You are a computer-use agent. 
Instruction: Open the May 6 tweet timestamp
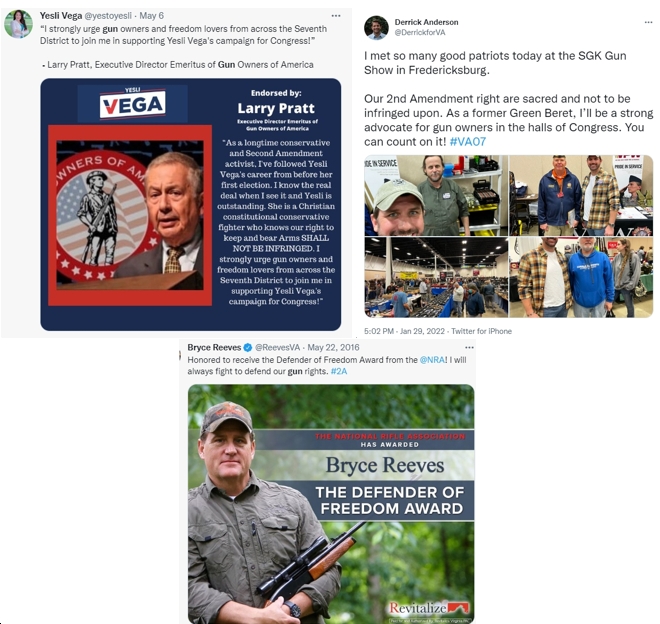(x=152, y=16)
